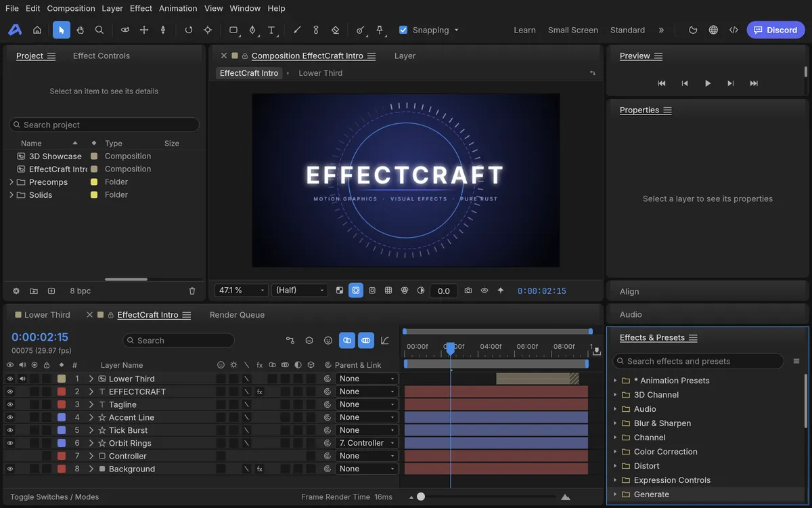This screenshot has width=812, height=508.
Task: Expand the Precomps folder
Action: pyautogui.click(x=12, y=182)
